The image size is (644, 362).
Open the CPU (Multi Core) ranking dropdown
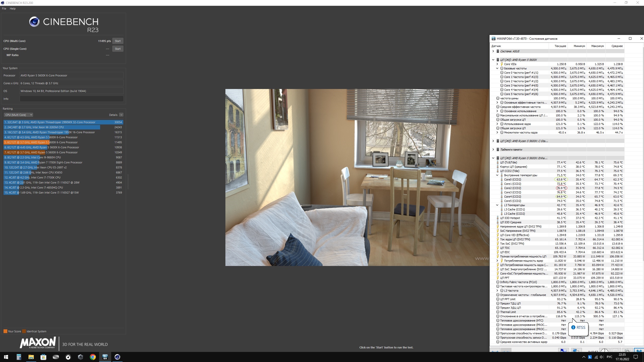(x=18, y=115)
